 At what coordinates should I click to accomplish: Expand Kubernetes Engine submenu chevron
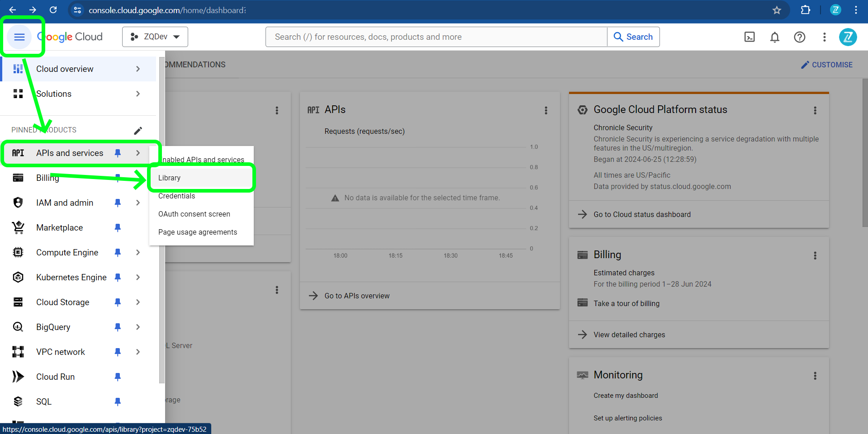138,277
